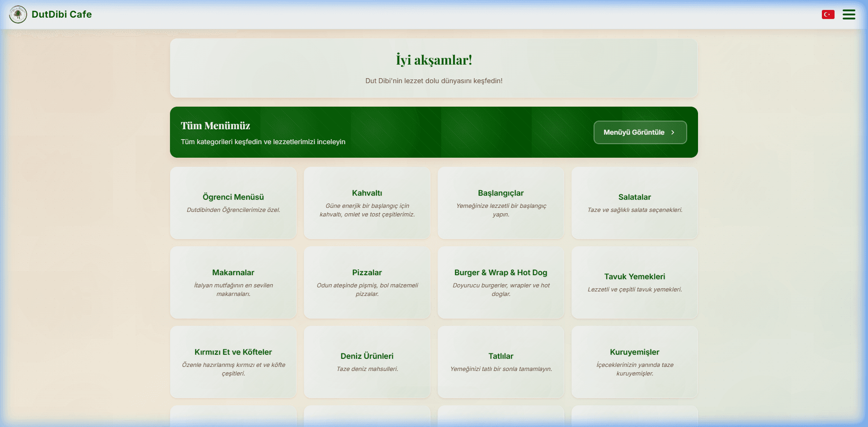Open Burger & Wrap & Hot Dog category

pos(501,282)
